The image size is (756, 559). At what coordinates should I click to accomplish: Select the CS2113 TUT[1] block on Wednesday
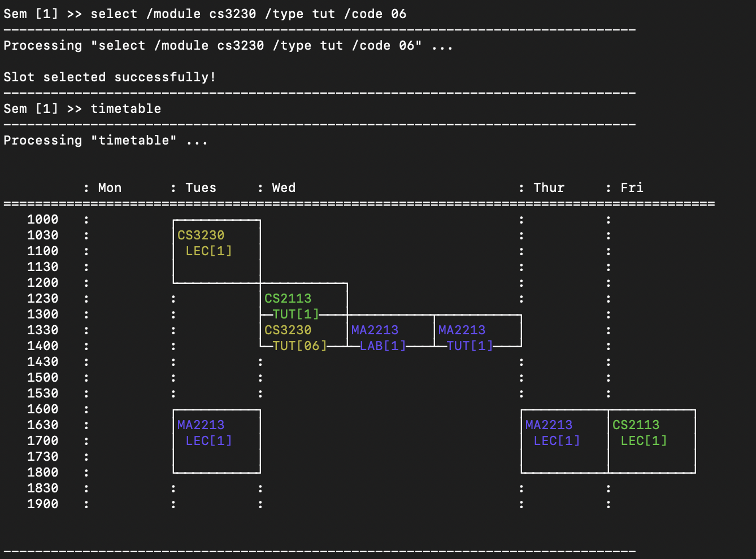pyautogui.click(x=304, y=299)
